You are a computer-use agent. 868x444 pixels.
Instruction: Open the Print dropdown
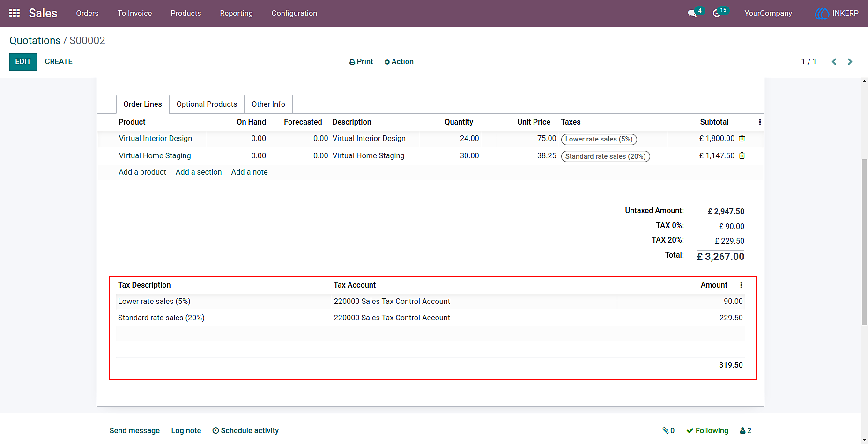pos(361,62)
